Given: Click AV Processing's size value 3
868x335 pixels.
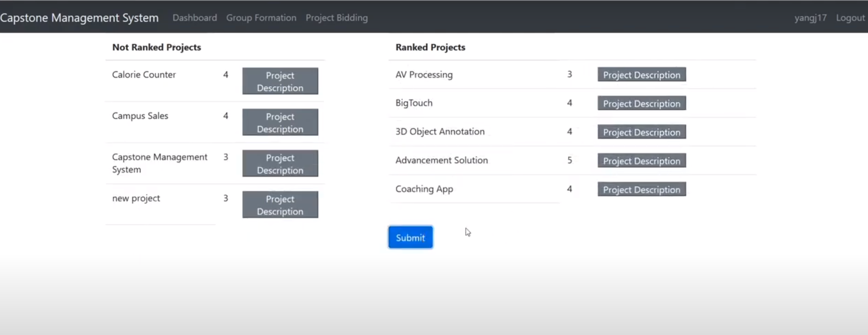Looking at the screenshot, I should click(x=570, y=74).
